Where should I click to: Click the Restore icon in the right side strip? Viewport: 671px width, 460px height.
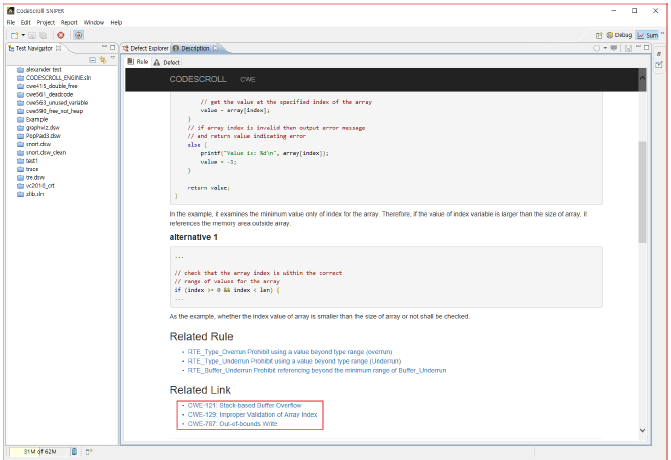pyautogui.click(x=659, y=53)
